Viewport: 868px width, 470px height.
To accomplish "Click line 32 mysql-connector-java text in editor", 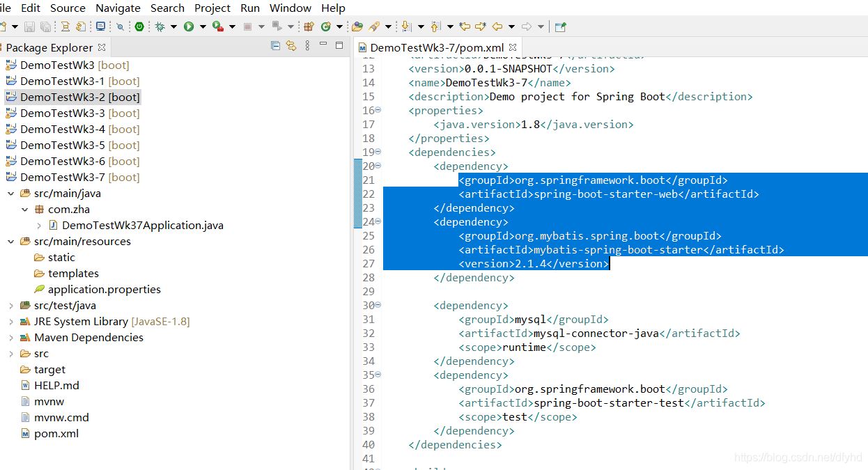I will 596,334.
